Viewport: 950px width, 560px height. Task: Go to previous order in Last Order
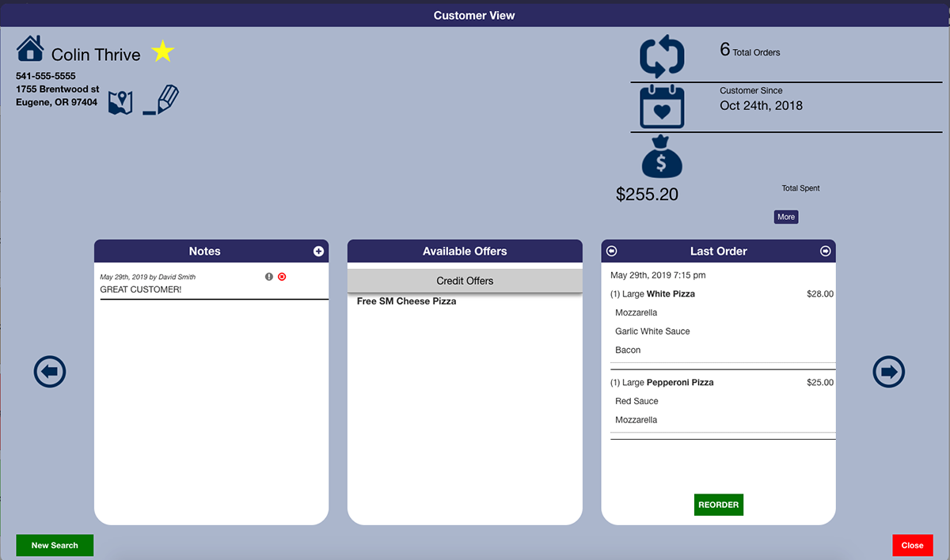[x=611, y=252]
